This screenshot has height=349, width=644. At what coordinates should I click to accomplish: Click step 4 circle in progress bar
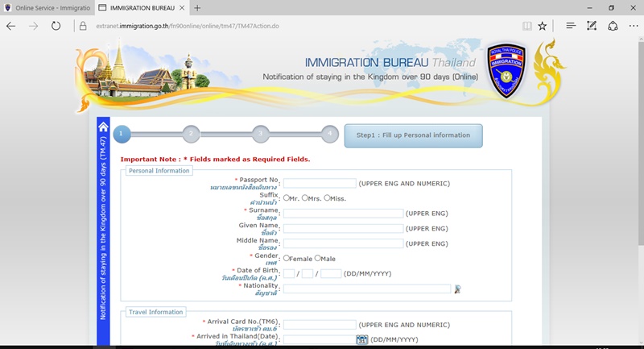click(330, 134)
